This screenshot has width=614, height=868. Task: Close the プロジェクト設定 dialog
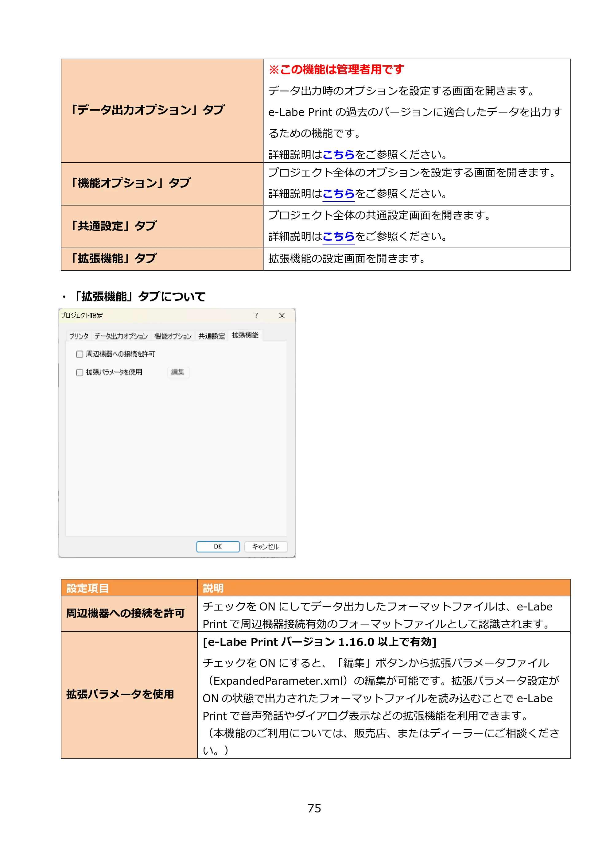(x=282, y=316)
